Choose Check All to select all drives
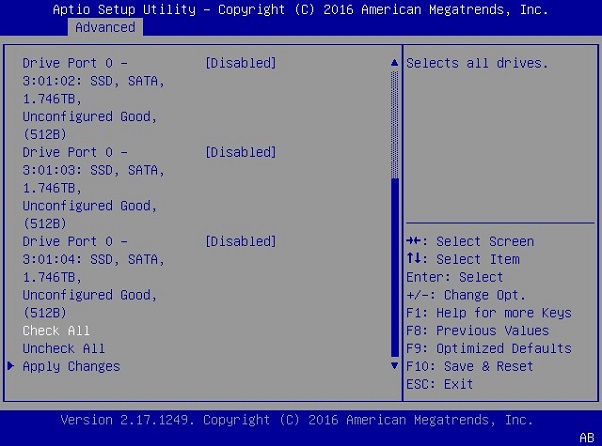Viewport: 602px width, 446px height. pos(57,330)
